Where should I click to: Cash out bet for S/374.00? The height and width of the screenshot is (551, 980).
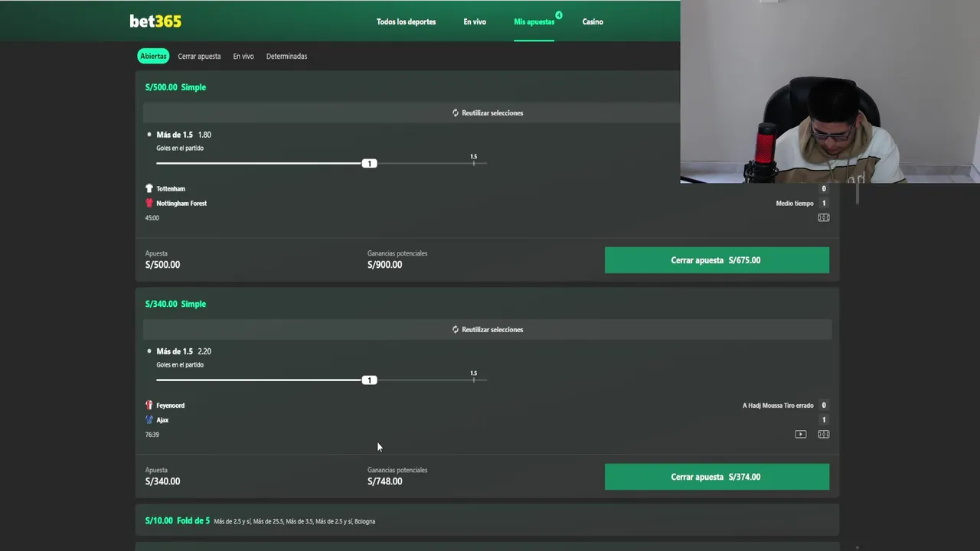pyautogui.click(x=717, y=477)
